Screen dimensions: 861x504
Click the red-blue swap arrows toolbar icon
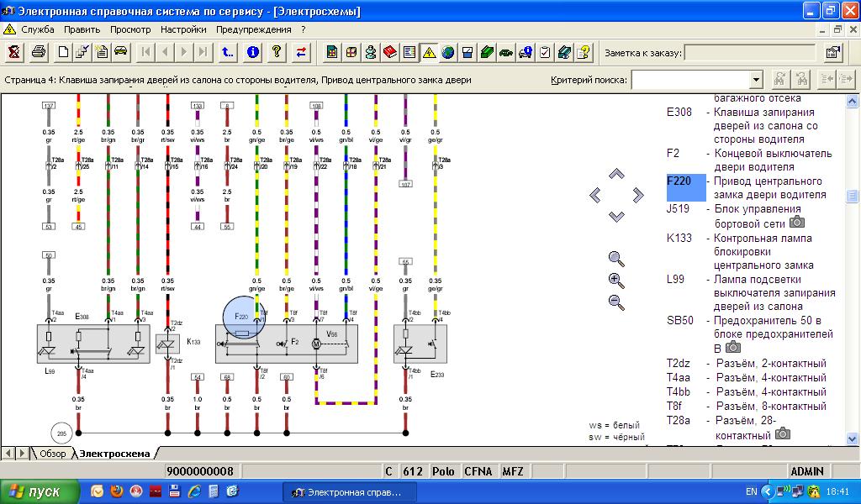300,53
